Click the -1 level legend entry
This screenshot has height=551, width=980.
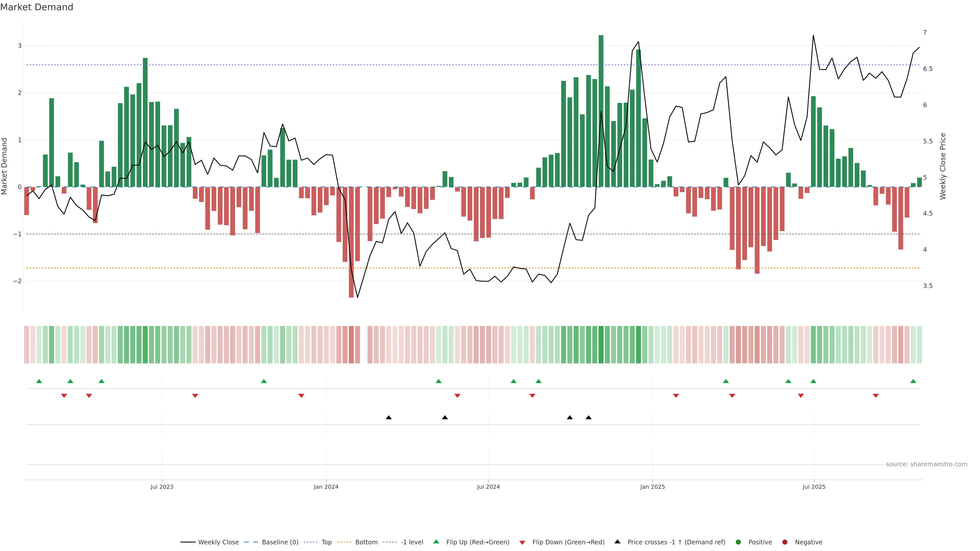tap(412, 542)
